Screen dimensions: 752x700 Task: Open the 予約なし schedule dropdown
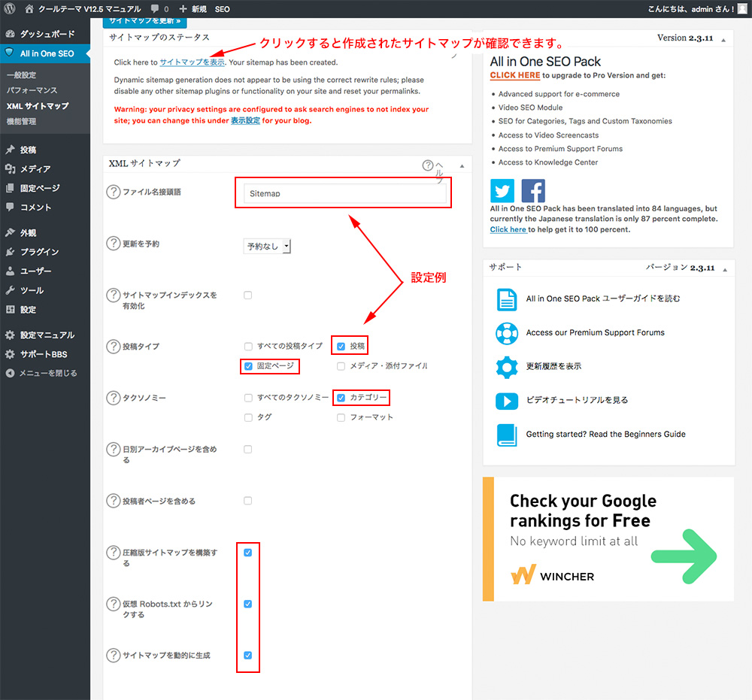click(267, 246)
